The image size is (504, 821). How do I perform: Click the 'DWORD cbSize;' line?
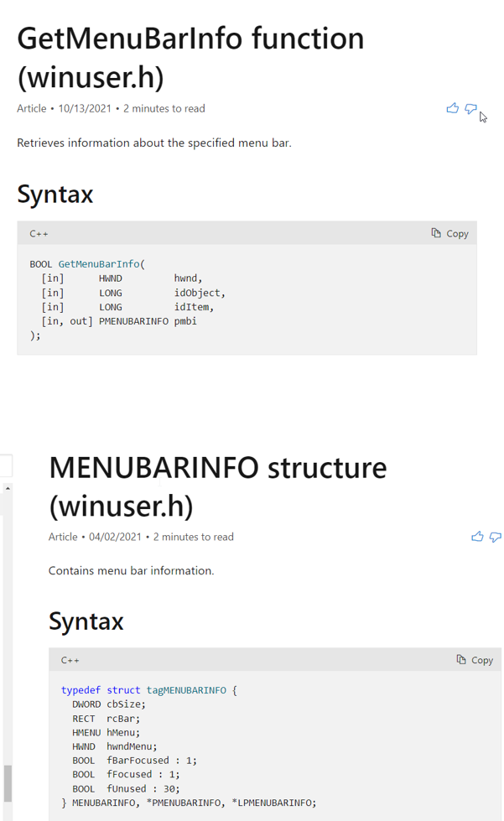pos(109,704)
